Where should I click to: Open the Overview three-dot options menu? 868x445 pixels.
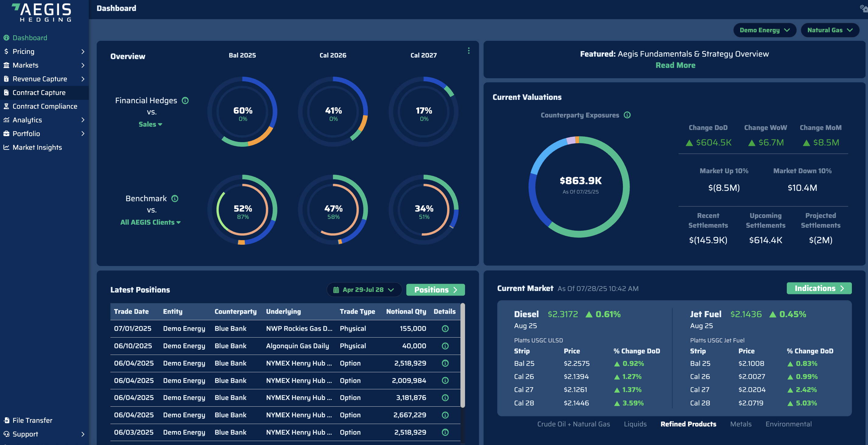[x=468, y=51]
